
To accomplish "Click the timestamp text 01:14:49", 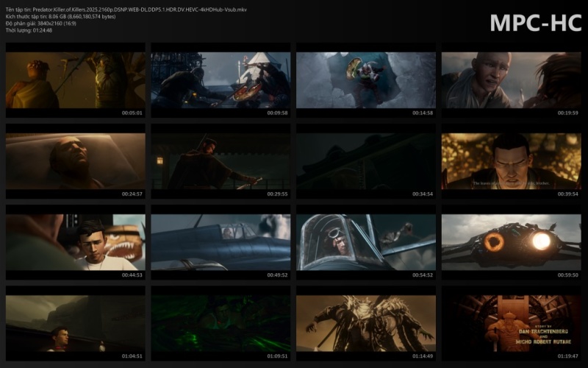I will click(x=423, y=356).
